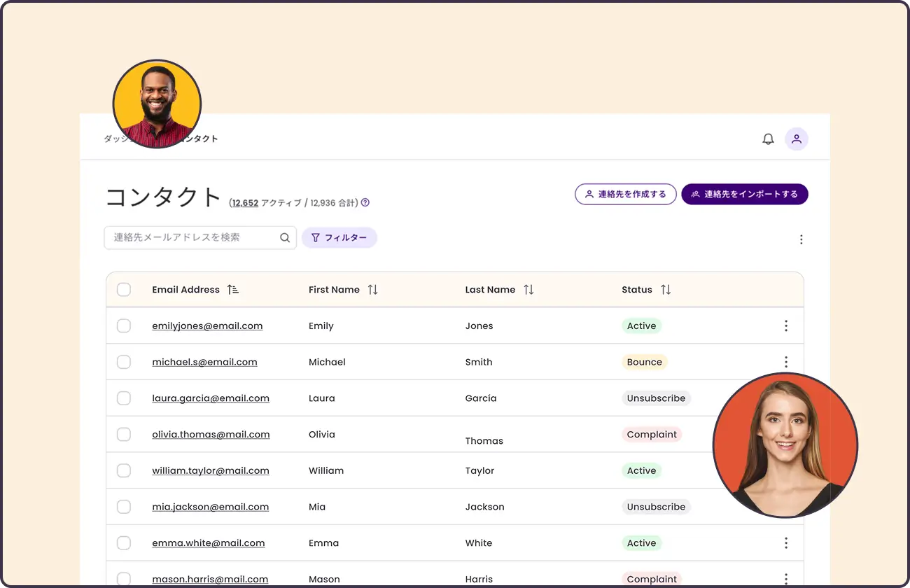Sort contacts by Status arrows
This screenshot has width=910, height=588.
point(666,290)
